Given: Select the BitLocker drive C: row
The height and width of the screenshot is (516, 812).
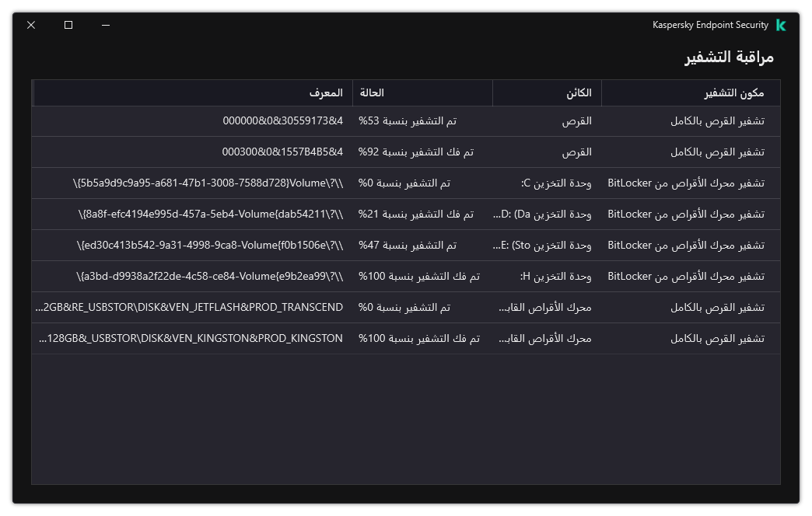Looking at the screenshot, I should pyautogui.click(x=404, y=183).
